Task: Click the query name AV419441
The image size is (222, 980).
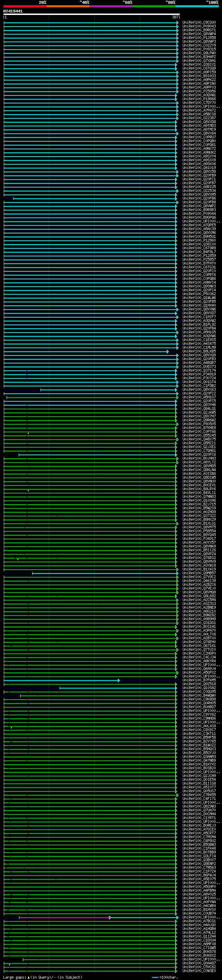Action: point(13,11)
